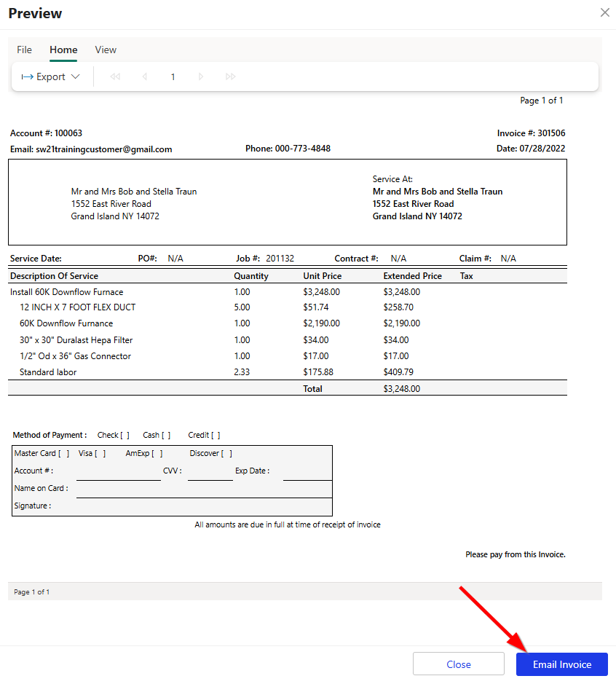Click the Name on Card label
This screenshot has width=616, height=684.
point(41,488)
